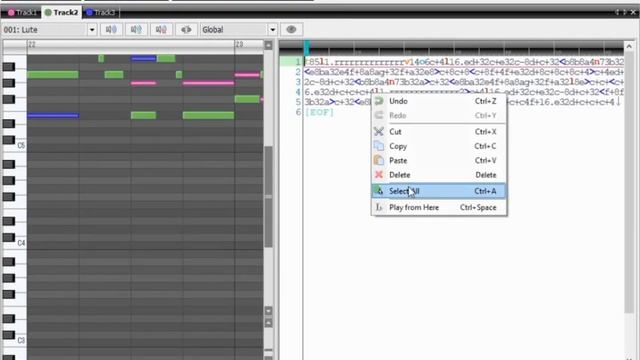Image resolution: width=640 pixels, height=360 pixels.
Task: Click line number 3 in MML editor
Action: [x=298, y=82]
